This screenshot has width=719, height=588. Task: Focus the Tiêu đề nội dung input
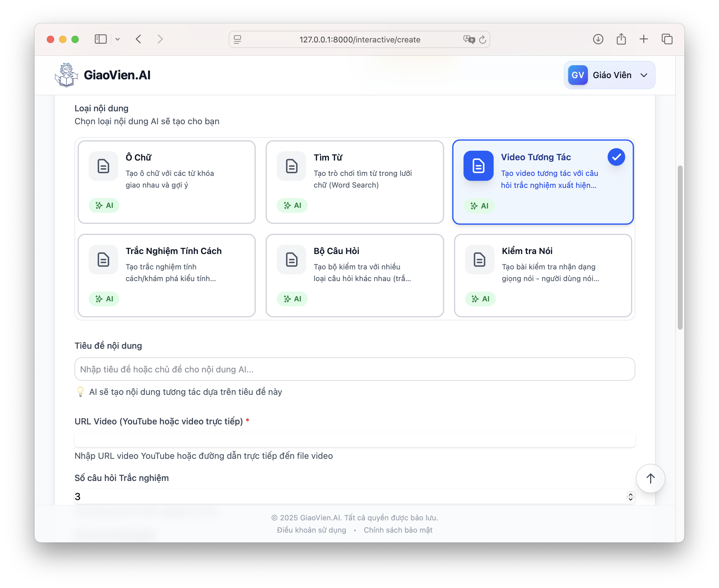[x=355, y=369]
